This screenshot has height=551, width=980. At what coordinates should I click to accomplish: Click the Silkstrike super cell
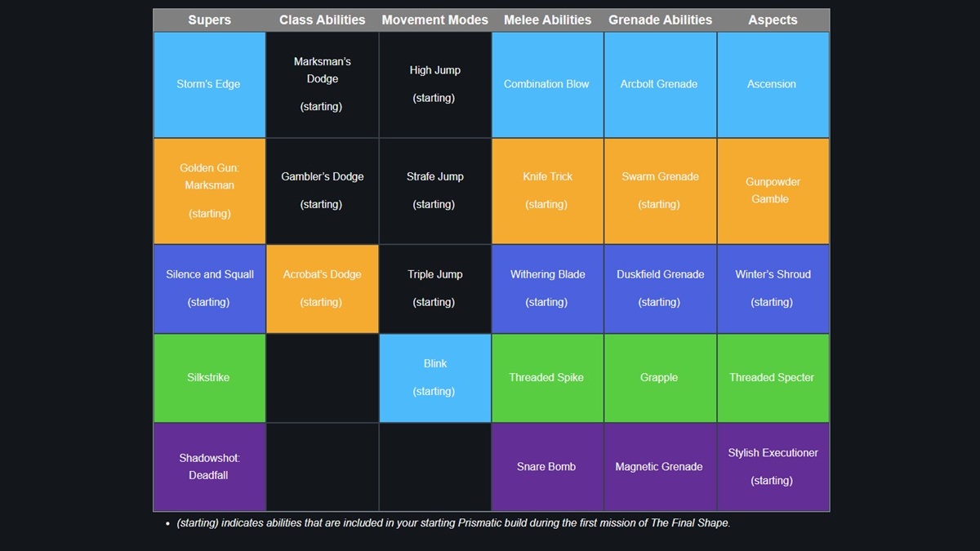click(x=209, y=377)
